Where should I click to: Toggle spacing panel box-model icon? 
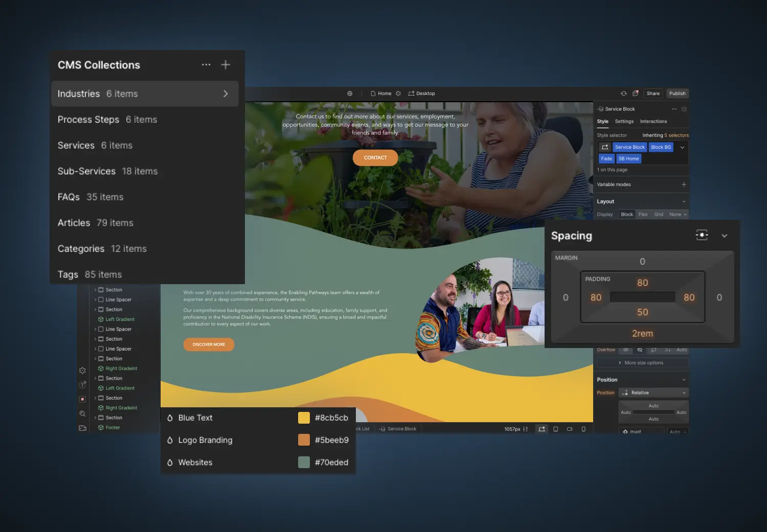point(702,235)
